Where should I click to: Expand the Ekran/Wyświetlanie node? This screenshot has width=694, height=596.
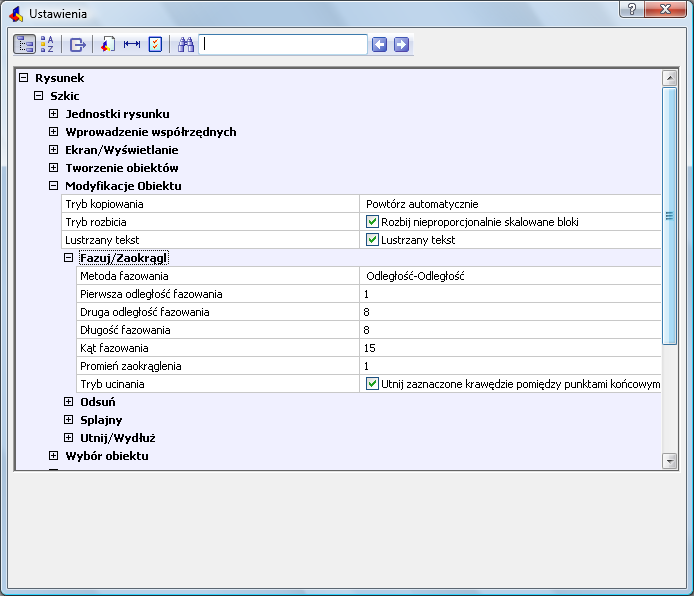pos(53,150)
